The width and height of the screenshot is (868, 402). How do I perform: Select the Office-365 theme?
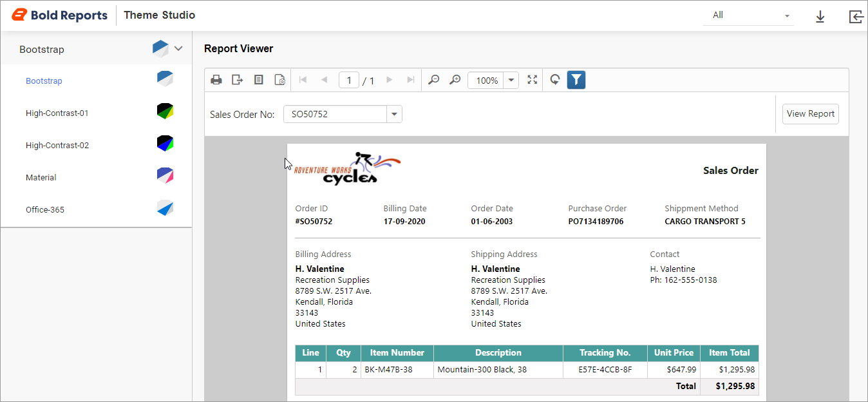tap(45, 210)
